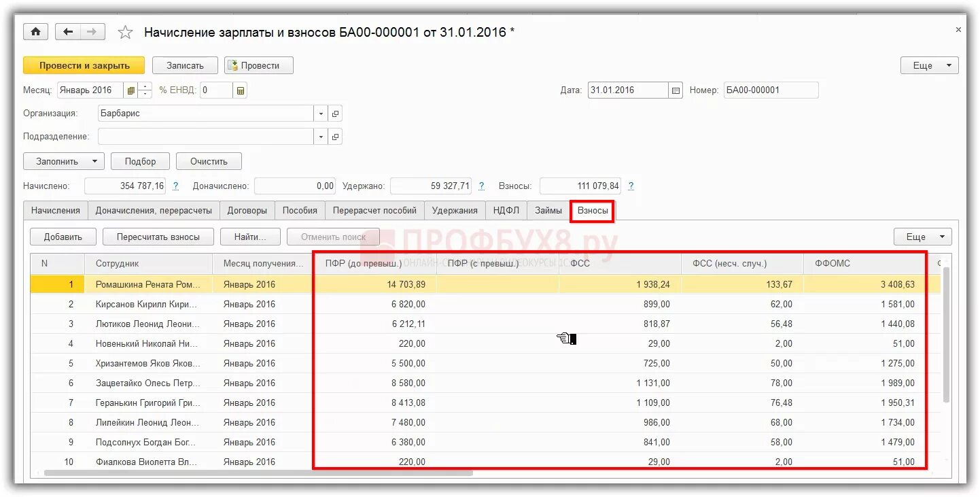This screenshot has width=980, height=497.
Task: Click the Очистить button
Action: 209,162
